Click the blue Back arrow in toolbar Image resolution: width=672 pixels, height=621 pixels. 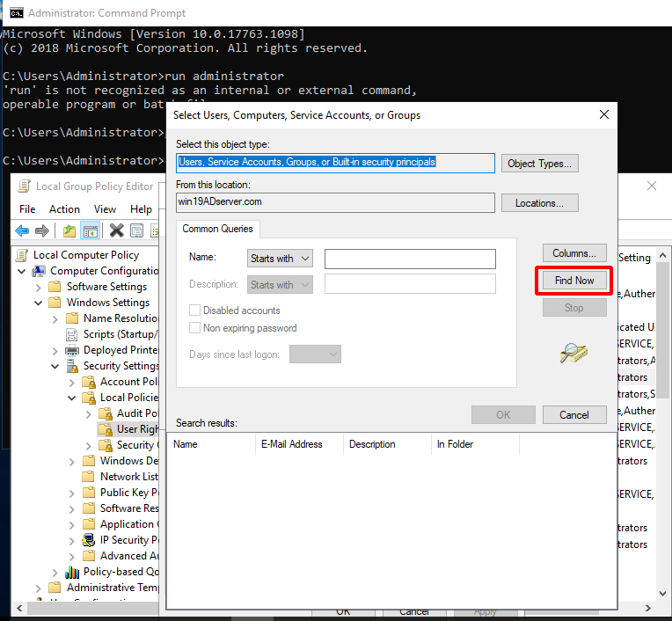(x=22, y=230)
